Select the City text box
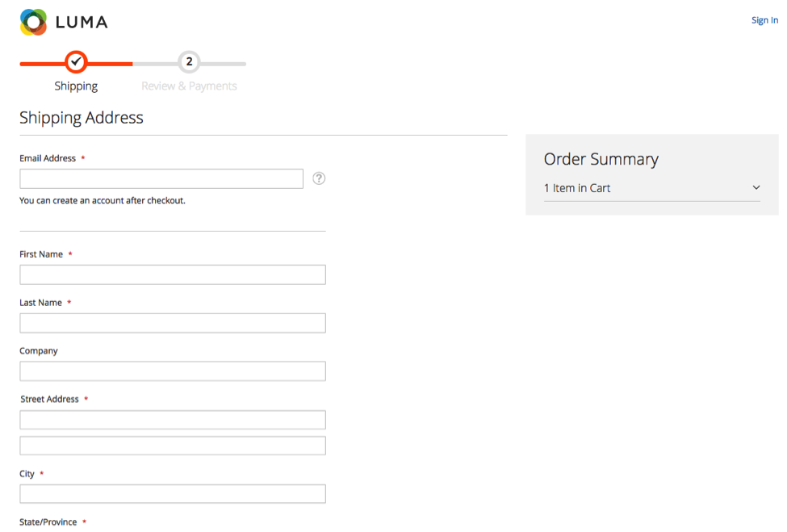Screen dimensions: 787x532 click(172, 493)
